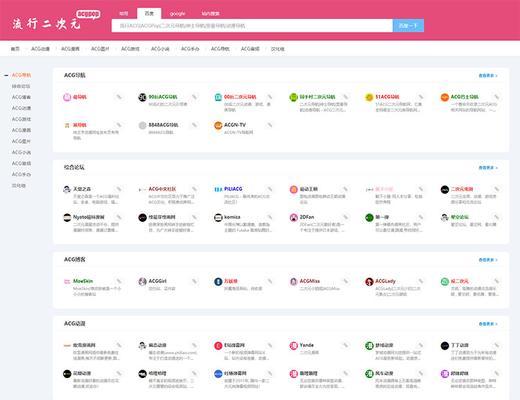Open the 8848ACG site icon
The image size is (520, 400).
coord(142,125)
